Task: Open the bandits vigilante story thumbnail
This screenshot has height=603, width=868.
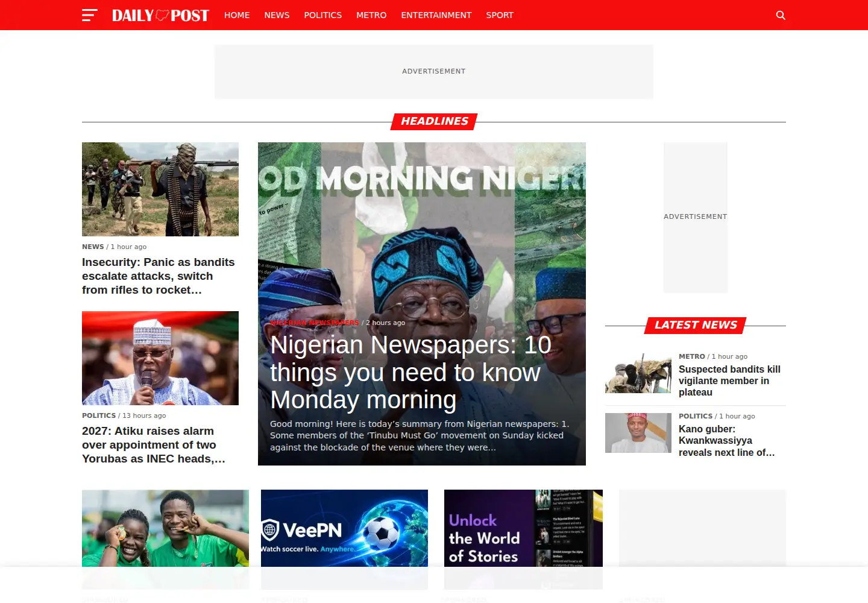Action: tap(638, 373)
